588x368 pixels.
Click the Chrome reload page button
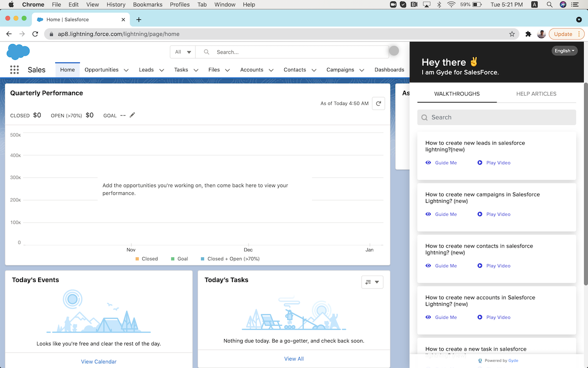point(35,34)
